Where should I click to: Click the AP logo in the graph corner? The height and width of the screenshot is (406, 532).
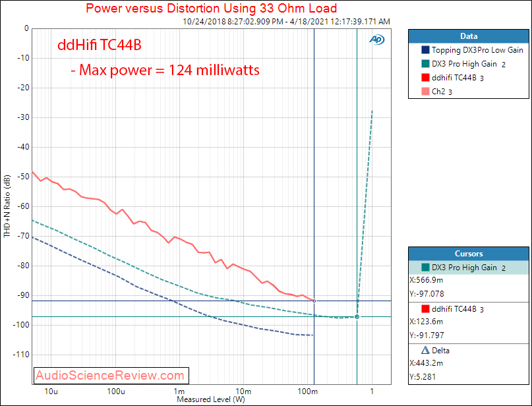click(377, 40)
